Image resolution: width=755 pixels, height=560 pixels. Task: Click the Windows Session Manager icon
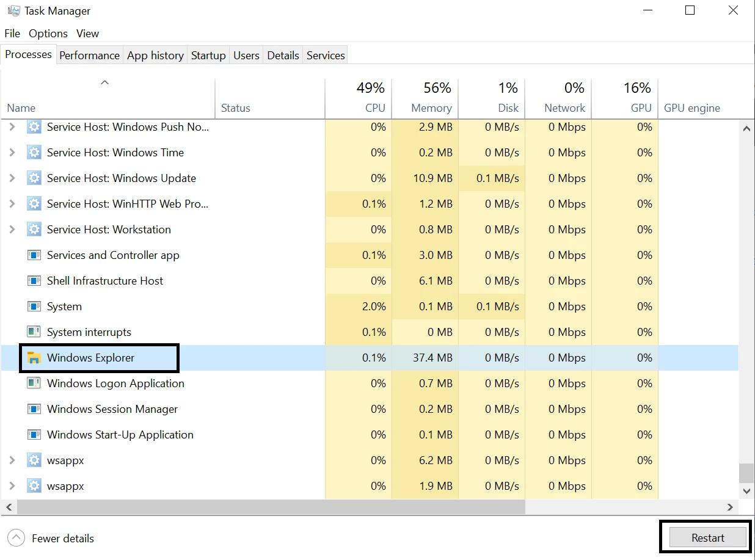click(x=34, y=409)
